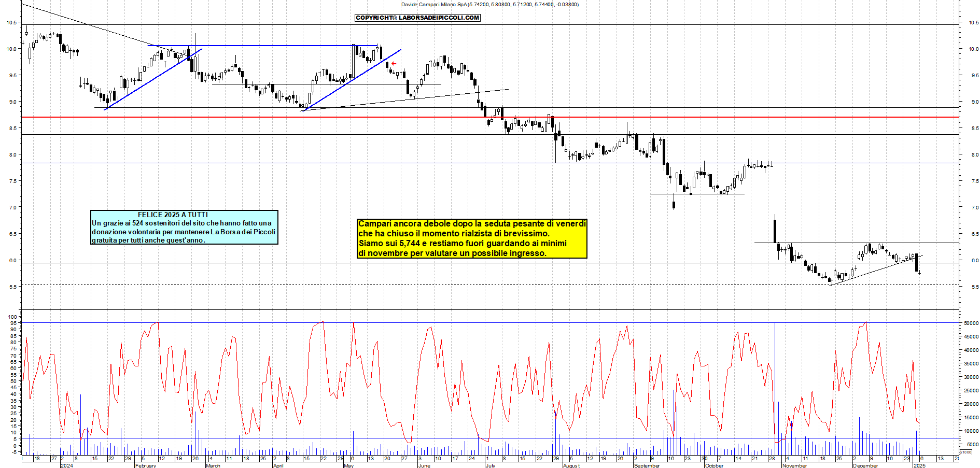
Task: Click the September month label on time axis
Action: [647, 465]
